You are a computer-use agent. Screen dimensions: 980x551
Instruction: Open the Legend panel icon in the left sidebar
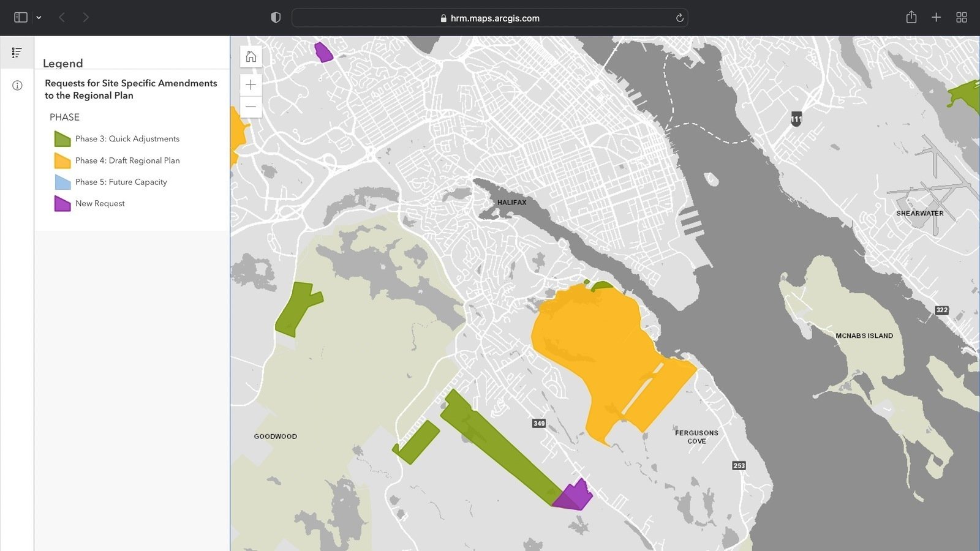coord(17,52)
